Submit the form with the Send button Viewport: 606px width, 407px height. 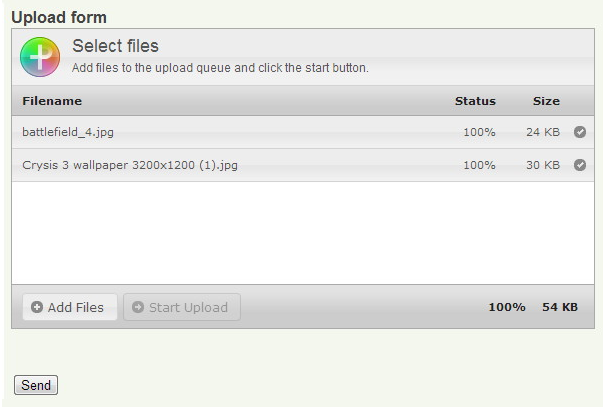36,385
